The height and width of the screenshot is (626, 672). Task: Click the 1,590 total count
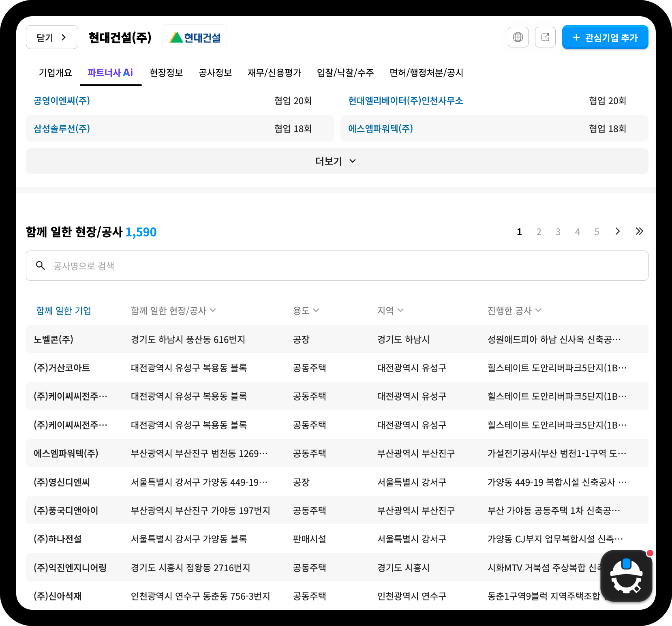(141, 232)
